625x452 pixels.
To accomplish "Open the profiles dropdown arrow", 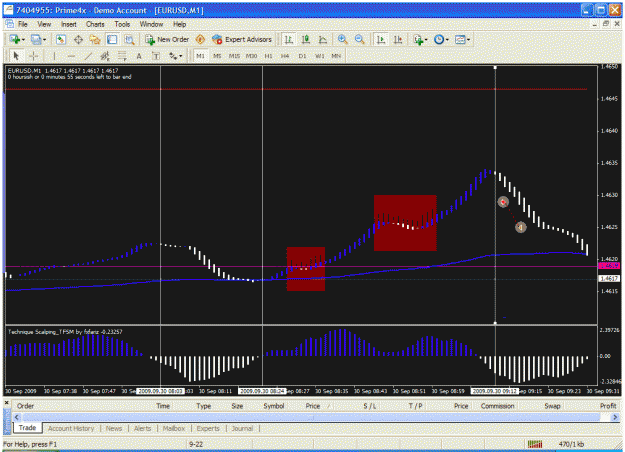I will click(x=44, y=39).
